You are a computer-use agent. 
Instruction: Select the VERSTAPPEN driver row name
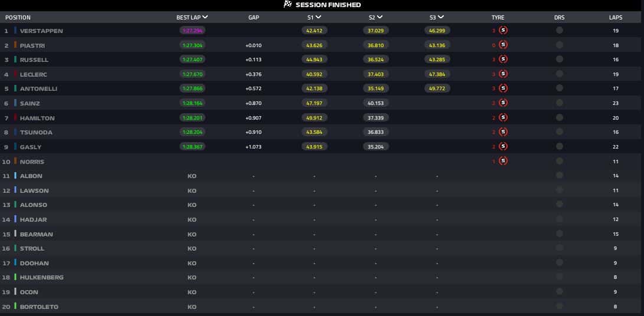point(41,31)
